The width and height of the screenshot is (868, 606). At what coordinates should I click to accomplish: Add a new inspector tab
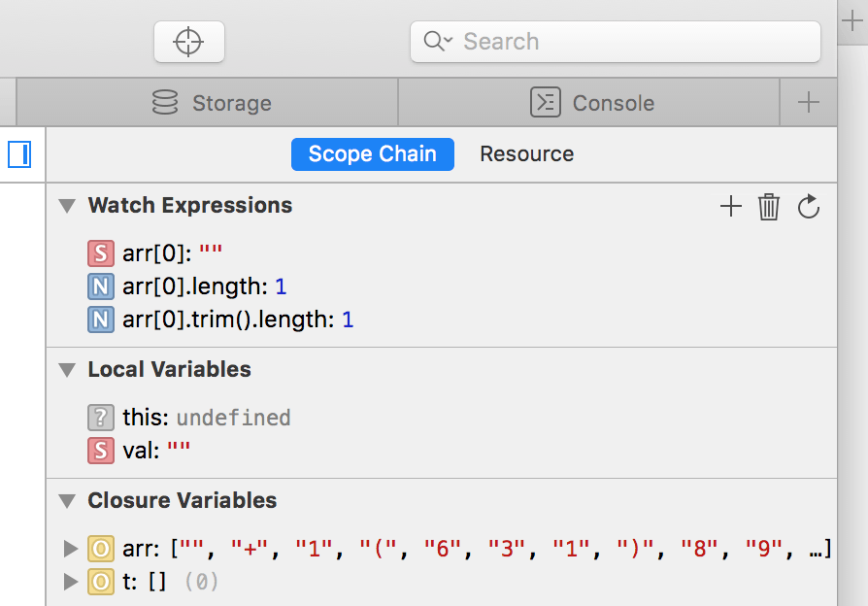808,103
